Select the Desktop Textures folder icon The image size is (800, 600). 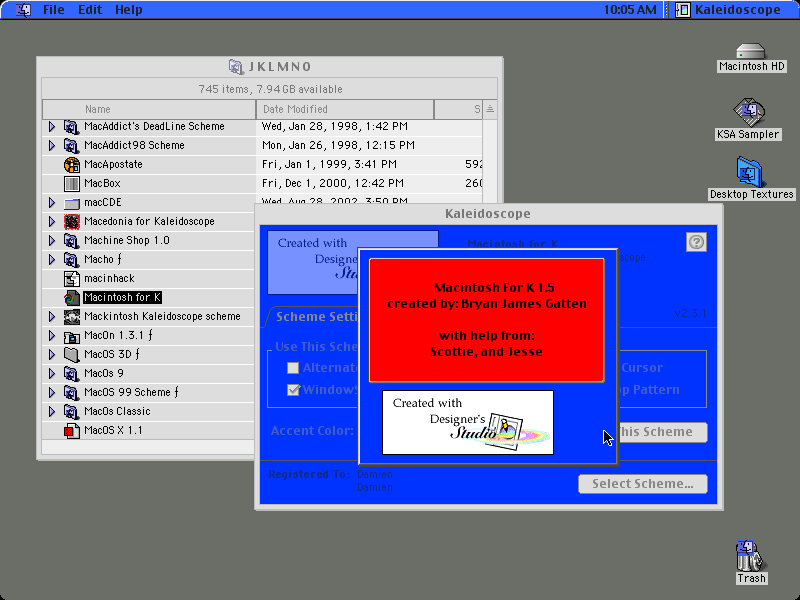point(749,172)
